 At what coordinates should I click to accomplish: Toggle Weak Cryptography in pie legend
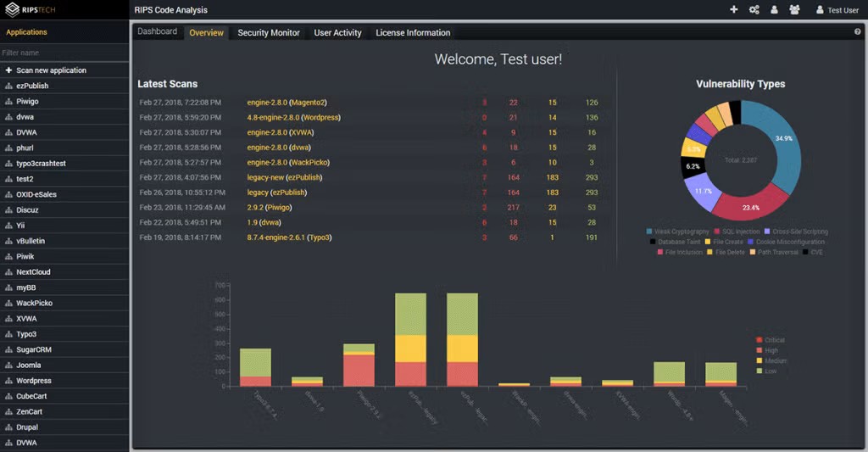[x=677, y=232]
